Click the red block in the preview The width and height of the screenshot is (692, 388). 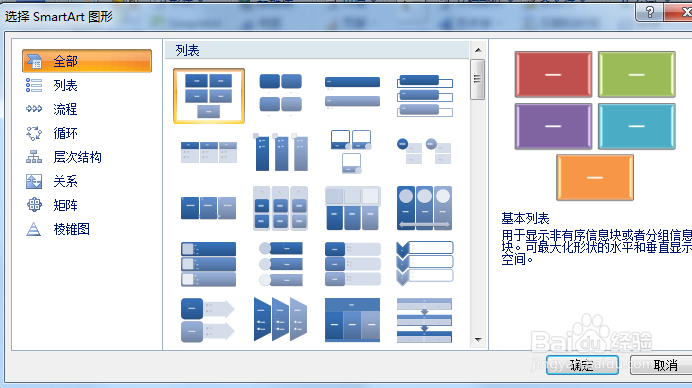(553, 75)
